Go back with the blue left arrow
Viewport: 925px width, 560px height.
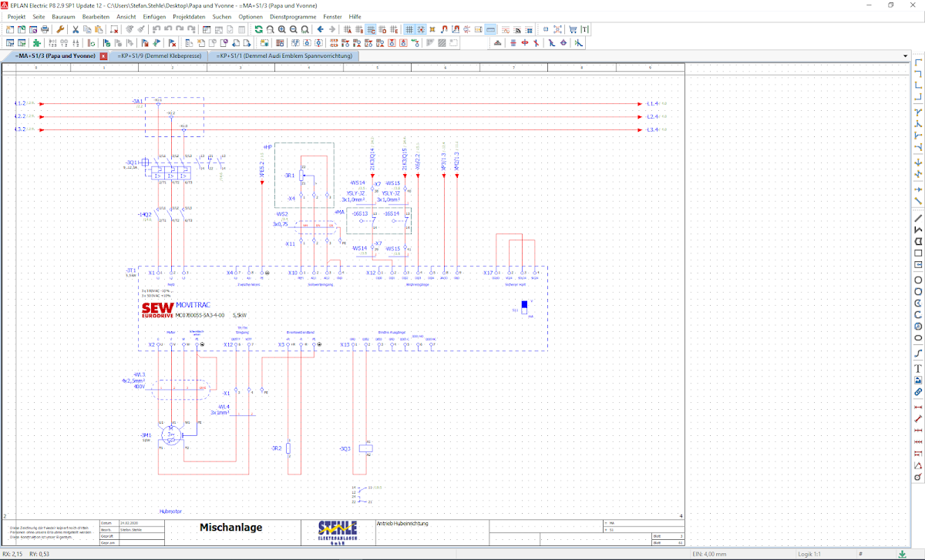(x=321, y=29)
